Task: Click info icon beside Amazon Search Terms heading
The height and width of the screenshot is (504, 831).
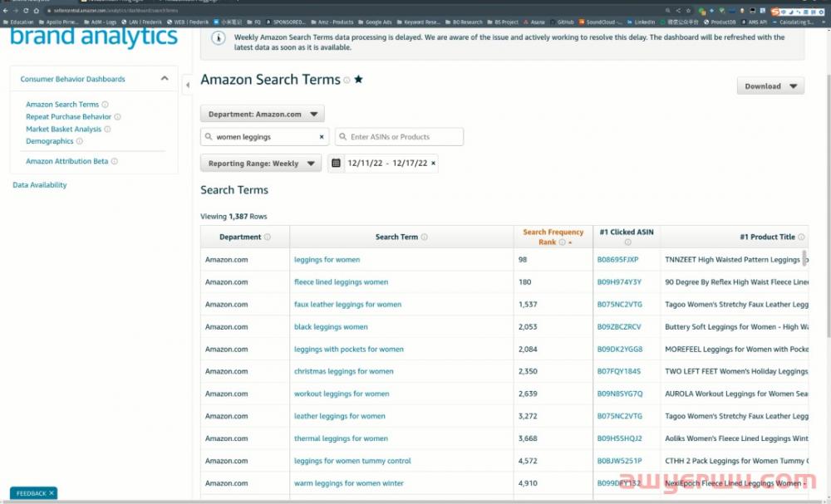Action: (x=347, y=81)
